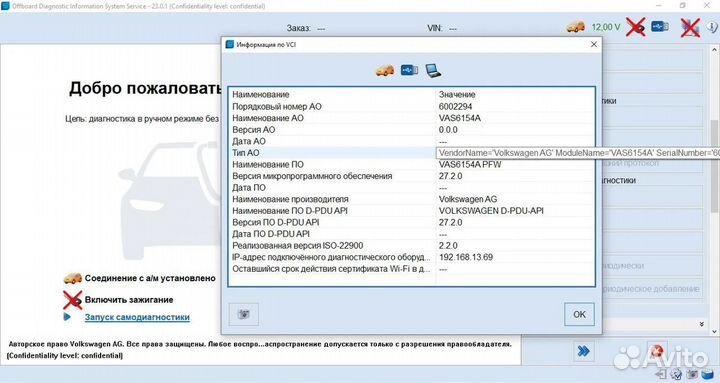Select the Наименование ПО D-PDU API row label
This screenshot has width=720, height=383.
click(290, 211)
